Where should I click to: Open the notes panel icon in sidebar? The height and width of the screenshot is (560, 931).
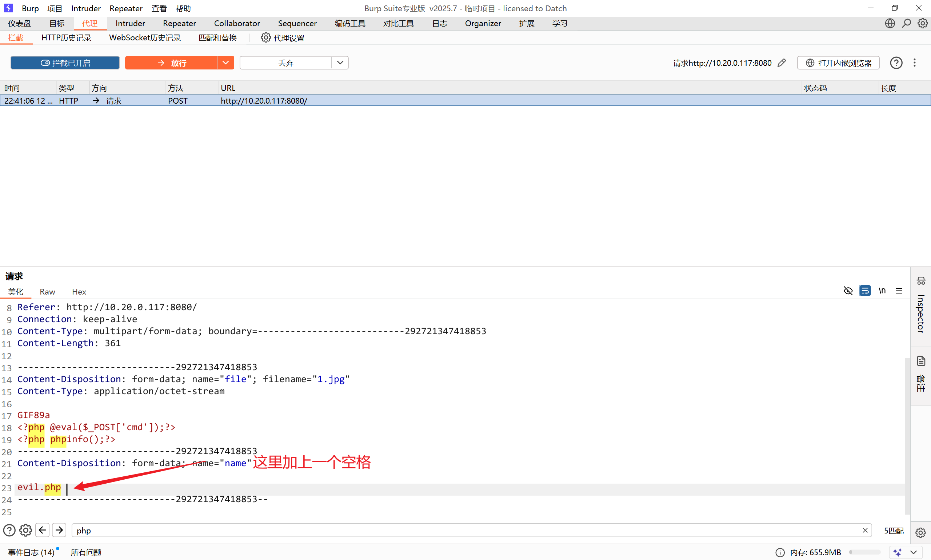[921, 361]
